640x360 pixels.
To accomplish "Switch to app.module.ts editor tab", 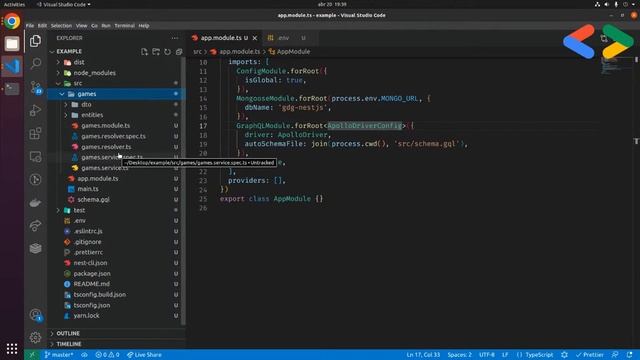I will [225, 38].
